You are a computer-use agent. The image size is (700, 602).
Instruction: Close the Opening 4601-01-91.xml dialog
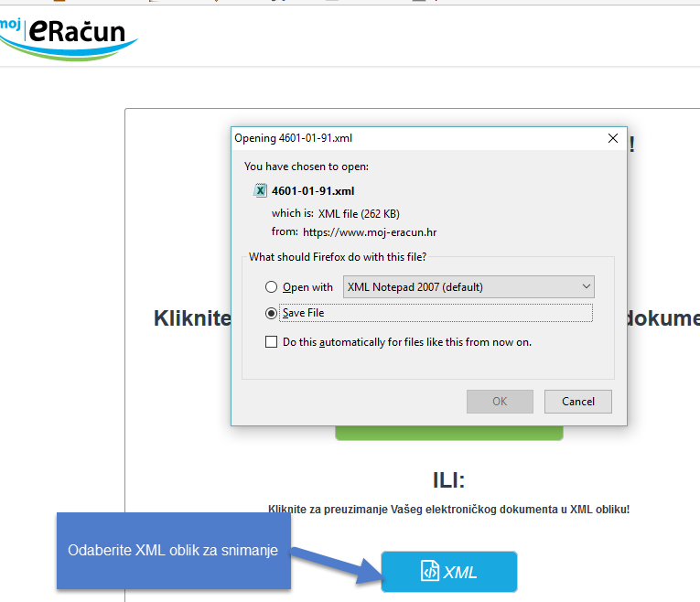click(613, 138)
